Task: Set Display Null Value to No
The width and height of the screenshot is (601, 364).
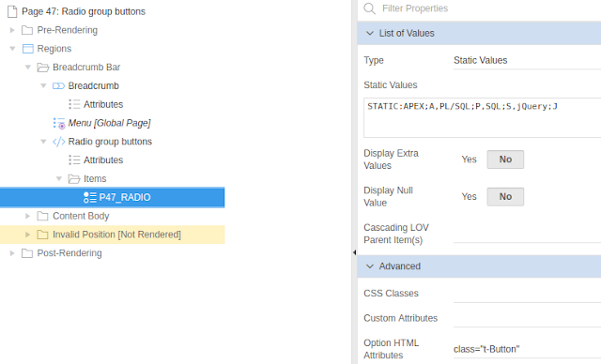Action: point(505,197)
